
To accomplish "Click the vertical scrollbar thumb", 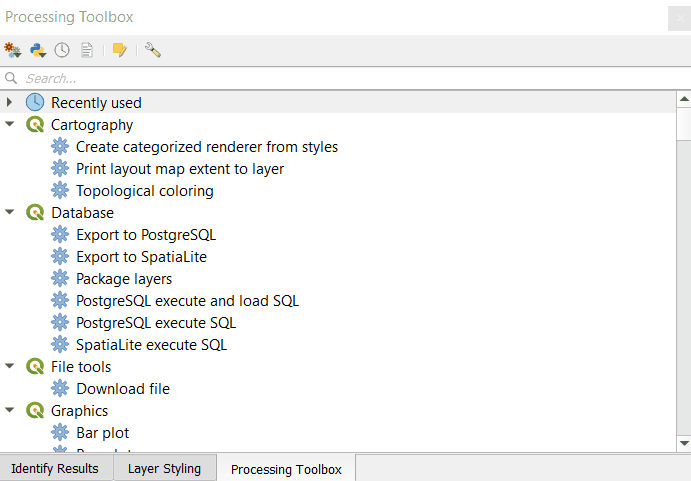I will tap(684, 123).
